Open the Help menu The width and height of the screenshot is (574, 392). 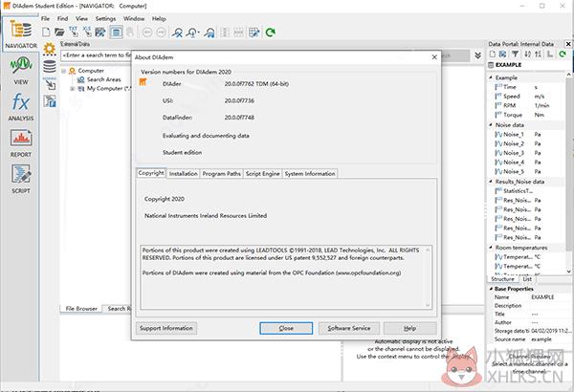[x=159, y=18]
